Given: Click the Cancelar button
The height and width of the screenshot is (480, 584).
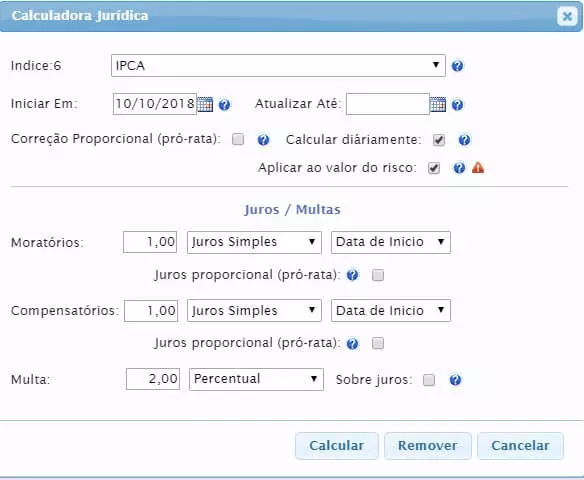Looking at the screenshot, I should [520, 446].
